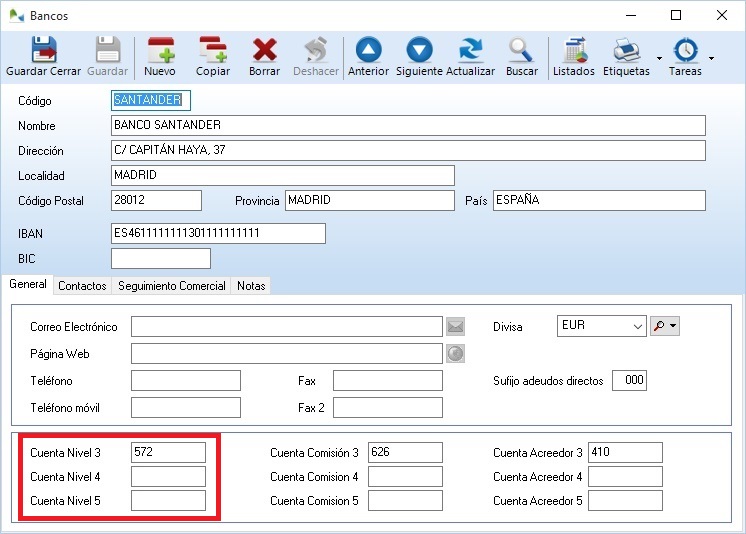746x534 pixels.
Task: Click the email envelope icon beside Correo Electrónico
Action: [x=455, y=326]
